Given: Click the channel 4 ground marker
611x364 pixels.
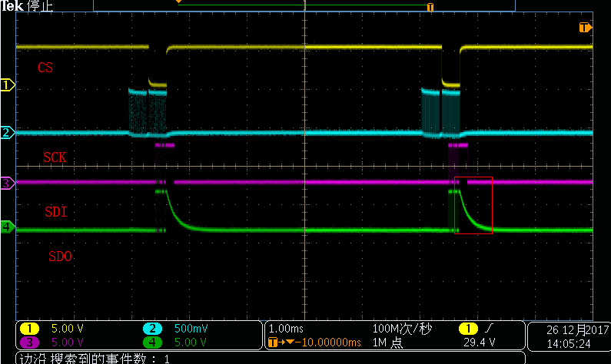Looking at the screenshot, I should [x=7, y=227].
